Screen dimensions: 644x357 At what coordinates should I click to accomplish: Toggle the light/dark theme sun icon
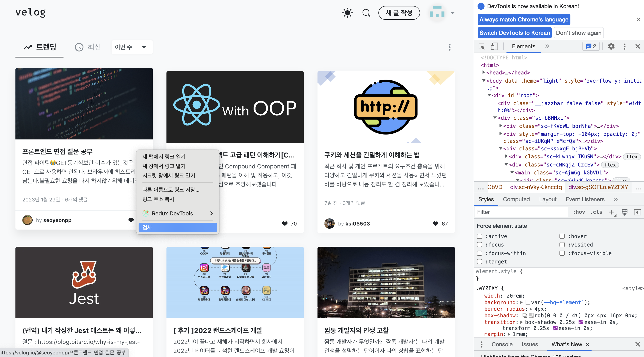[347, 13]
